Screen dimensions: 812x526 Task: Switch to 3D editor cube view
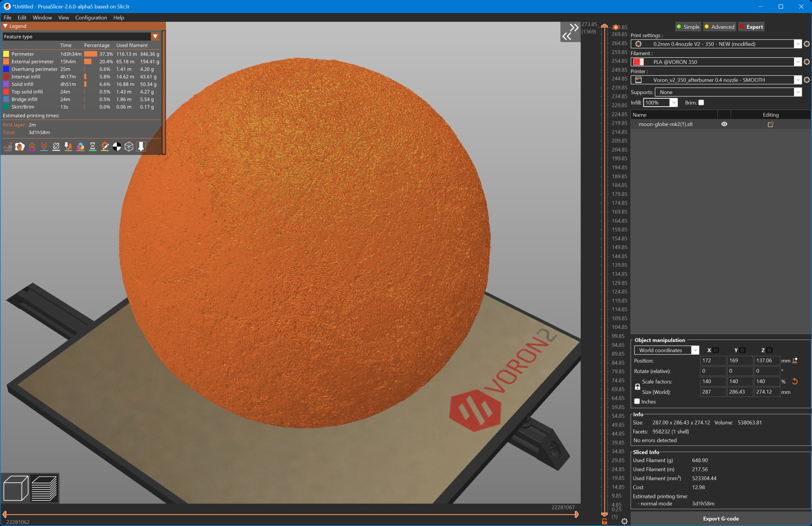point(16,488)
